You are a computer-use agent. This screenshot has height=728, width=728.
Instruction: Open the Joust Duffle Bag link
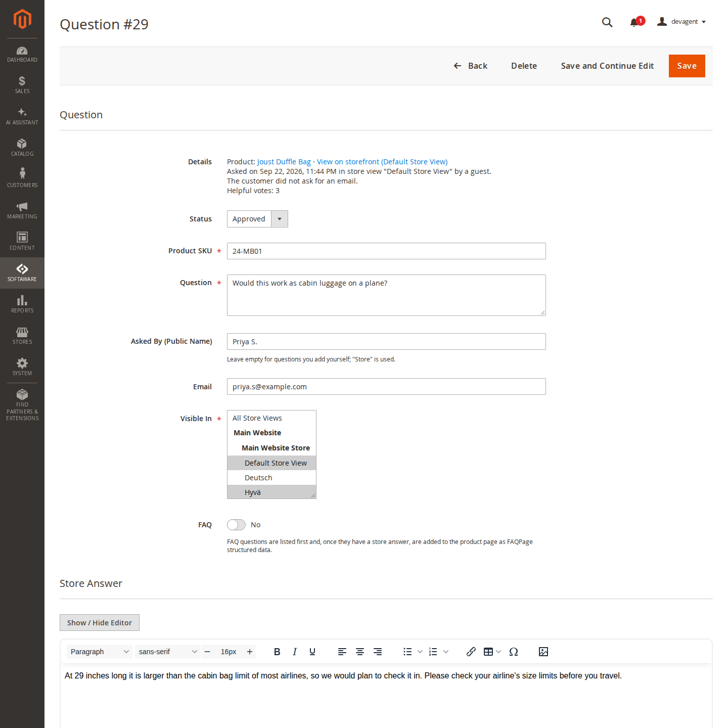284,162
